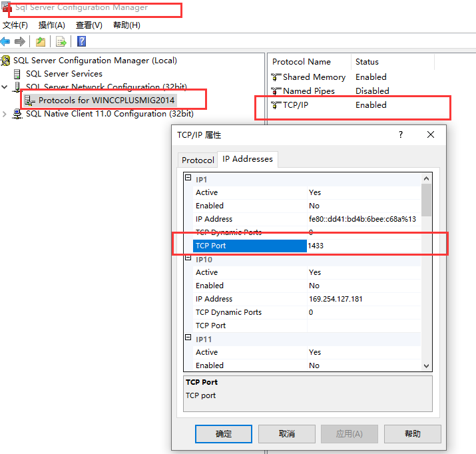The height and width of the screenshot is (454, 476).
Task: Expand SQL Native Client 11.0 Configuration node
Action: (x=4, y=114)
